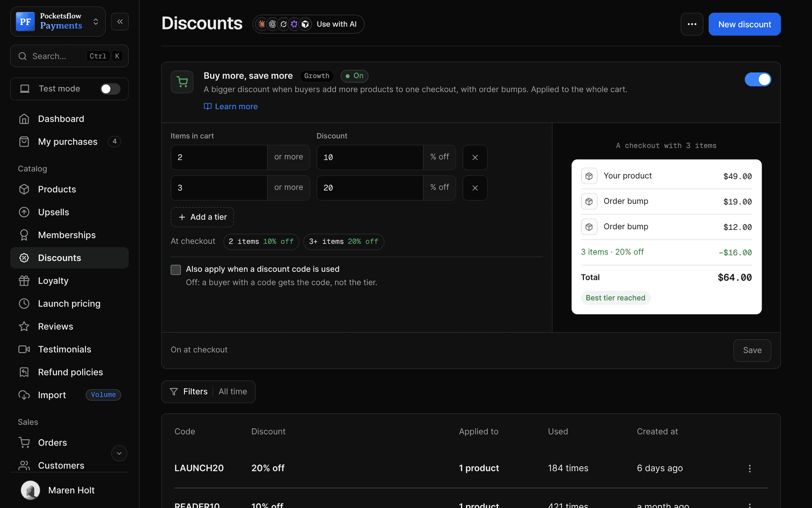Screen dimensions: 812x508
Task: Navigate to Upsells
Action: tap(69, 212)
